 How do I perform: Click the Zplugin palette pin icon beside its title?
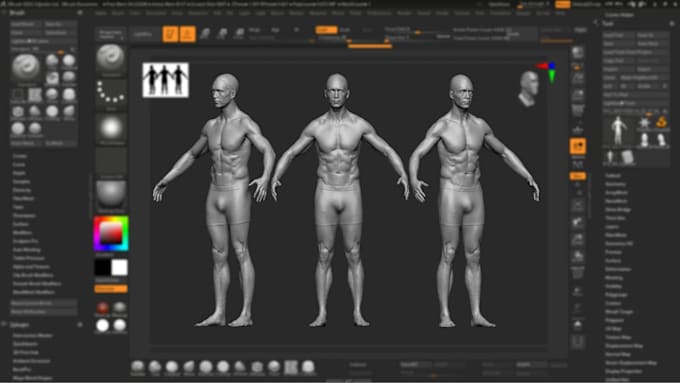pyautogui.click(x=80, y=324)
